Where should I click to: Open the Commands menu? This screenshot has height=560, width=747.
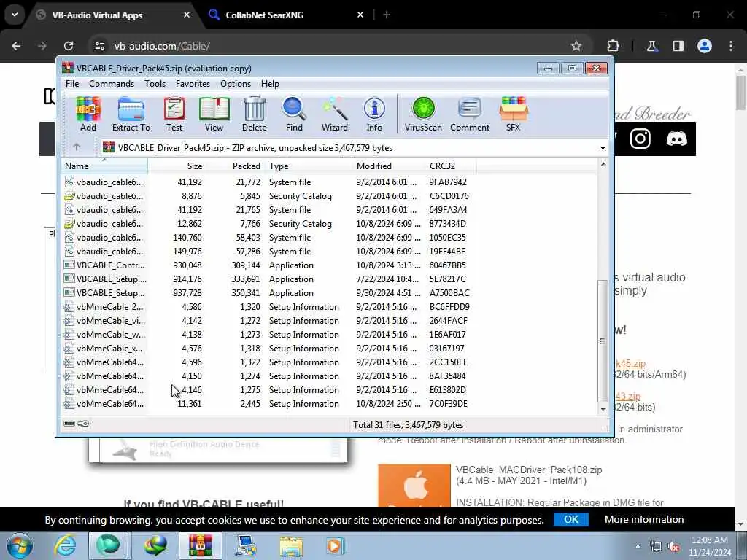tap(112, 84)
